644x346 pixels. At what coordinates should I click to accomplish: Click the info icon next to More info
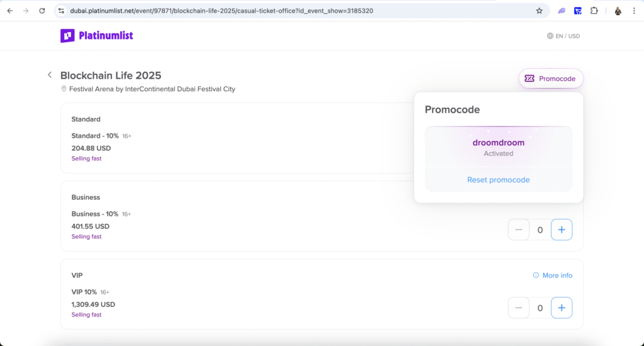point(536,276)
